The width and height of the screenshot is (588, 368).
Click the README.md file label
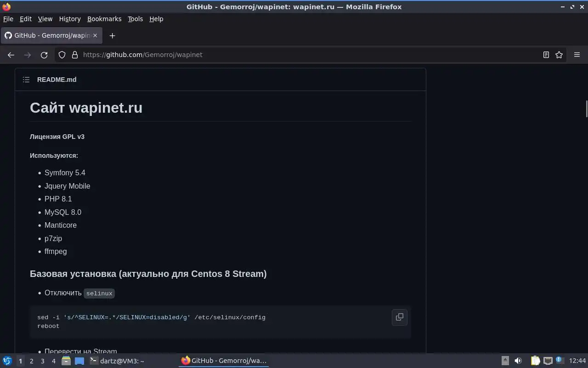click(57, 80)
